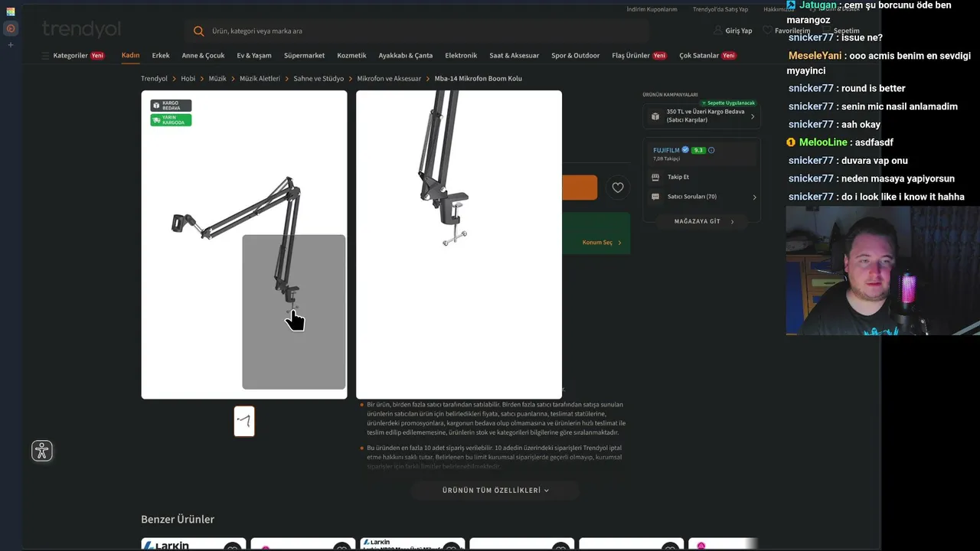
Task: Click the Benzer Ürünler heading
Action: 178,520
